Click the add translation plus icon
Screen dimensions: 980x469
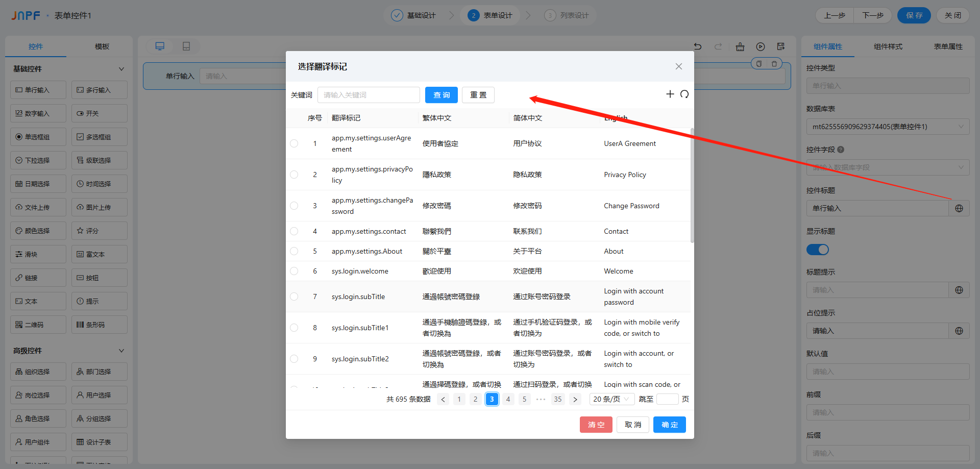pos(670,94)
